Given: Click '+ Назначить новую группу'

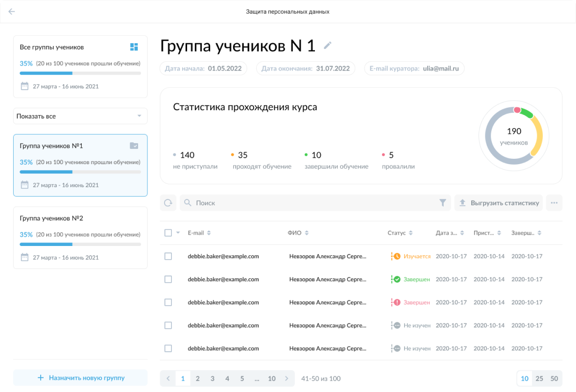Looking at the screenshot, I should [80, 377].
